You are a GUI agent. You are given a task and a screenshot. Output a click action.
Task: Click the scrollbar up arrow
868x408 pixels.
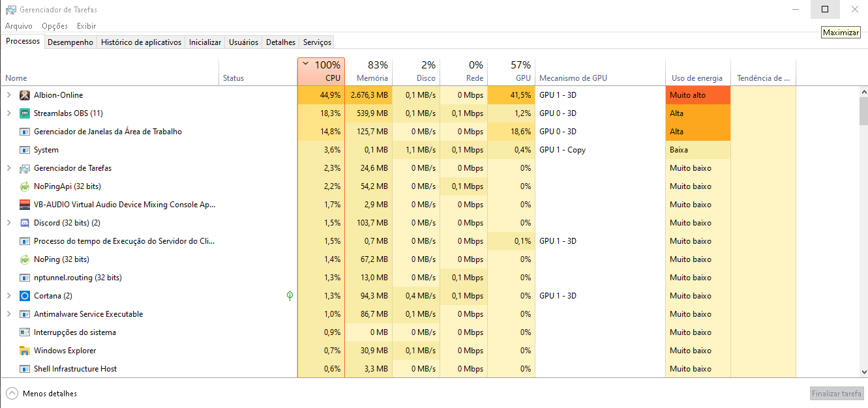tap(863, 92)
